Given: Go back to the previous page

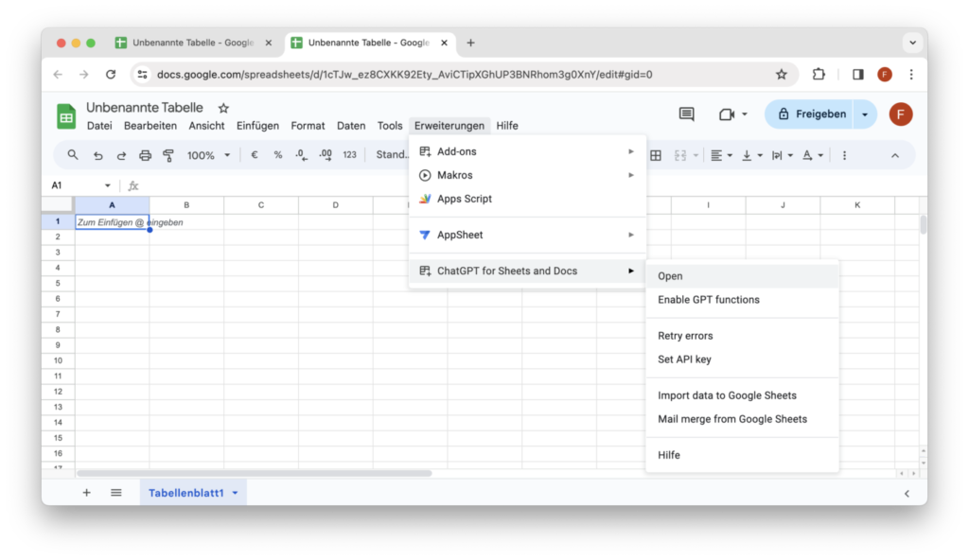Looking at the screenshot, I should click(58, 75).
